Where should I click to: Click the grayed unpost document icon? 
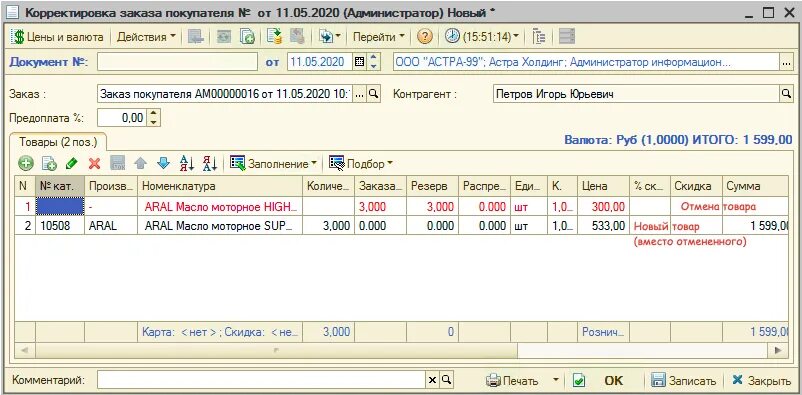tap(297, 37)
